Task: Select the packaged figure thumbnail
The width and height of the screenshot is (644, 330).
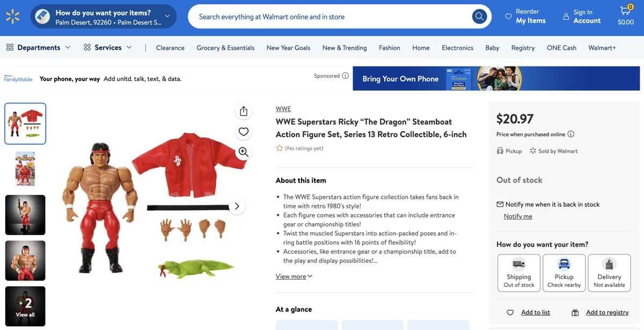Action: tap(25, 169)
